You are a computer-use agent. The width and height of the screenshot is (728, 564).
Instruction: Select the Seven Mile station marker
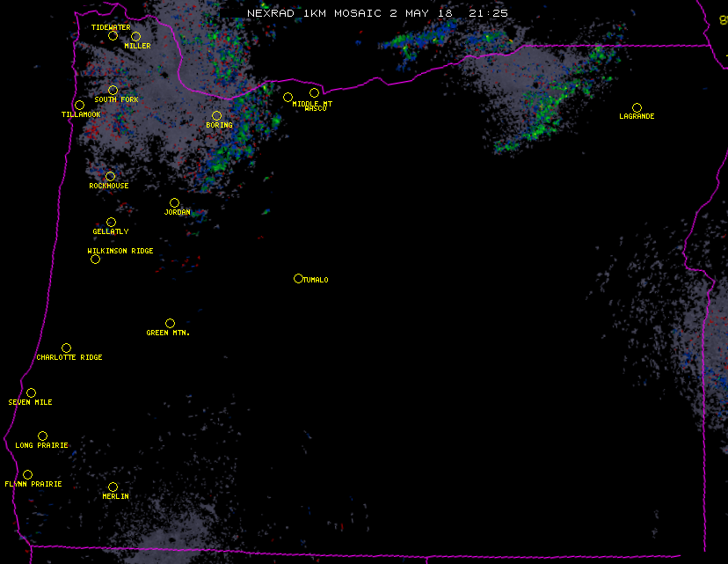pyautogui.click(x=31, y=393)
